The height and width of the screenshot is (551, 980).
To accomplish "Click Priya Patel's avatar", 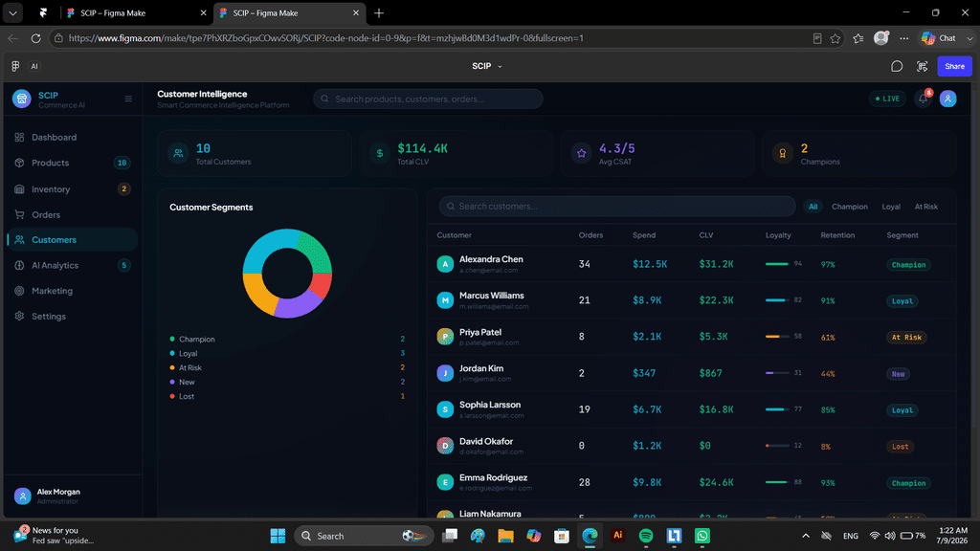I will pos(445,337).
